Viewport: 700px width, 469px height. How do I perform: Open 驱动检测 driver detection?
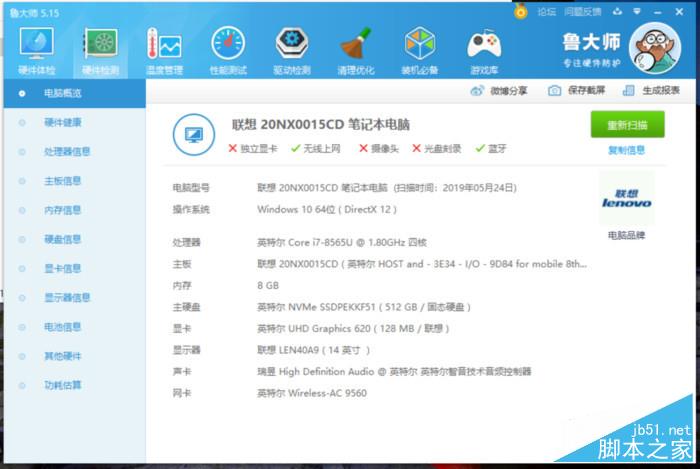tap(292, 50)
